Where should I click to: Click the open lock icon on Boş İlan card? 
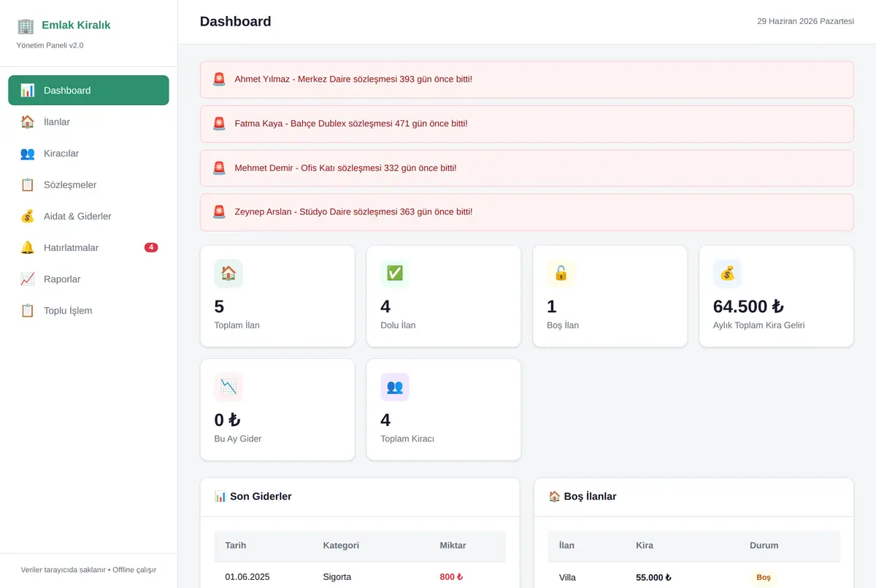tap(561, 274)
